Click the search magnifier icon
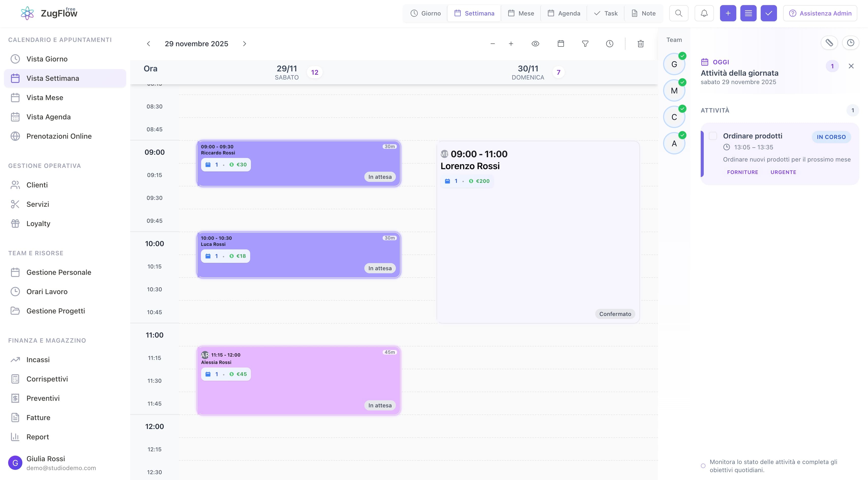The image size is (868, 480). 679,13
